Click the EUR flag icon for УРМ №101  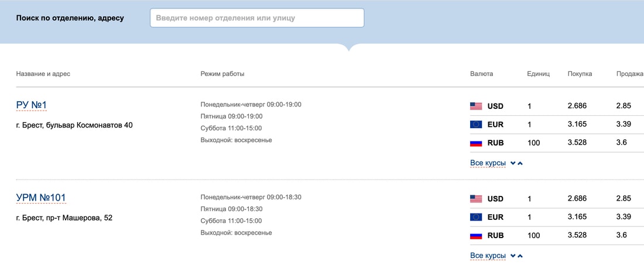coord(476,217)
